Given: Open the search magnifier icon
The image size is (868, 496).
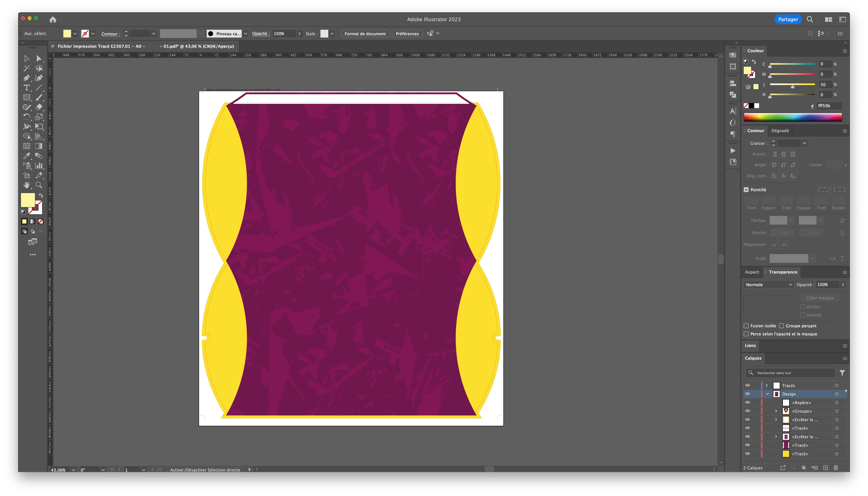Looking at the screenshot, I should (x=810, y=19).
